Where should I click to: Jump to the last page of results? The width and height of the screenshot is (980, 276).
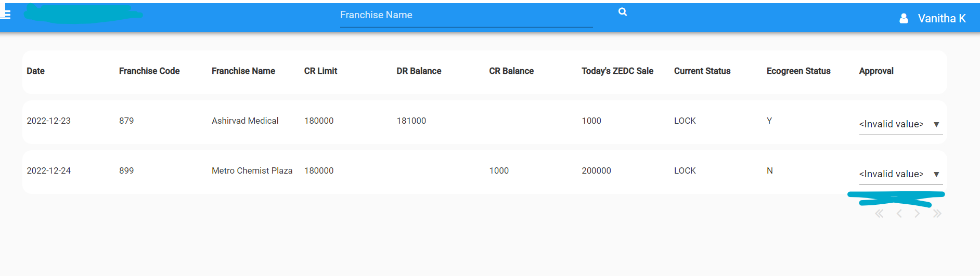point(937,214)
